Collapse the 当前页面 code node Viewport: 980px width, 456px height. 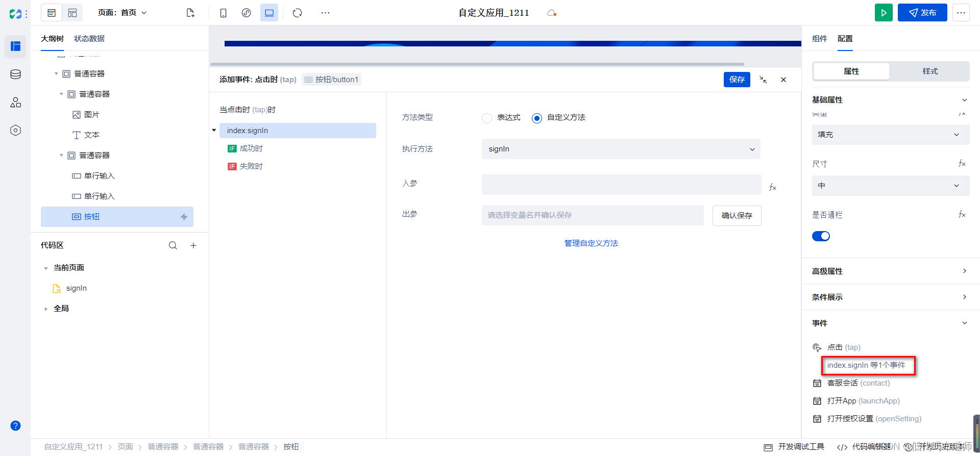pyautogui.click(x=46, y=268)
